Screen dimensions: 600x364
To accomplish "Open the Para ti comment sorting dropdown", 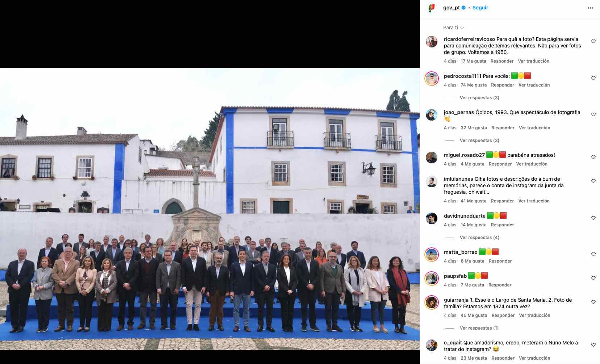I will click(453, 28).
